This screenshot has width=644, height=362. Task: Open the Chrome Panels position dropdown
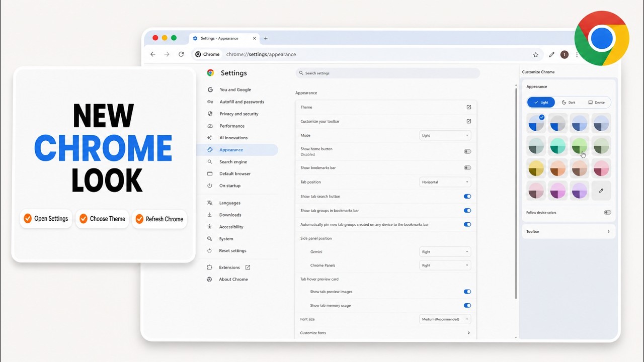coord(445,265)
